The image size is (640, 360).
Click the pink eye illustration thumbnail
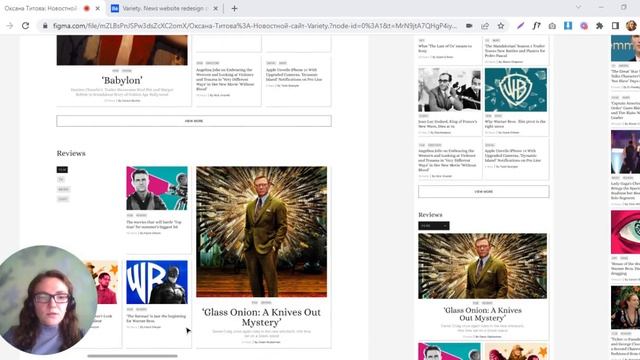click(x=625, y=232)
